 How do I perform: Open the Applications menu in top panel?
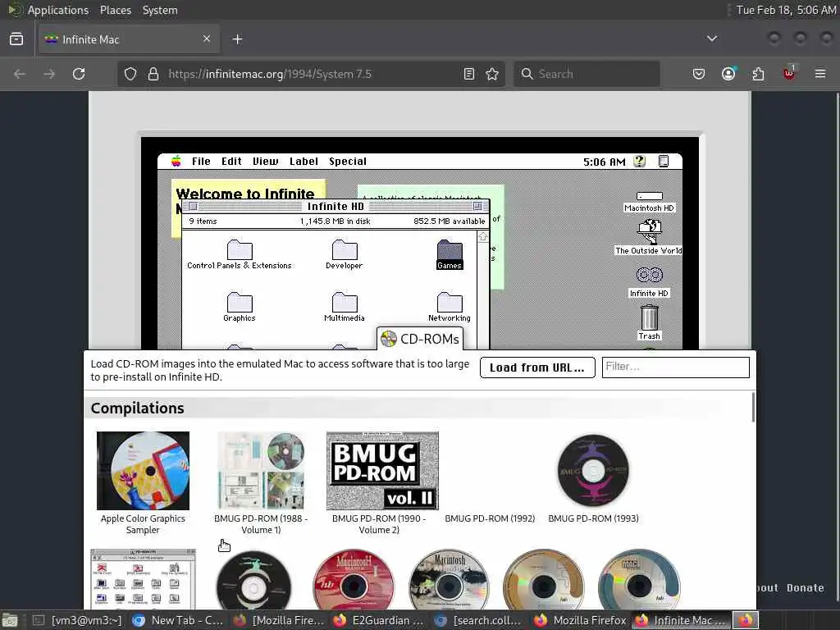[x=58, y=10]
